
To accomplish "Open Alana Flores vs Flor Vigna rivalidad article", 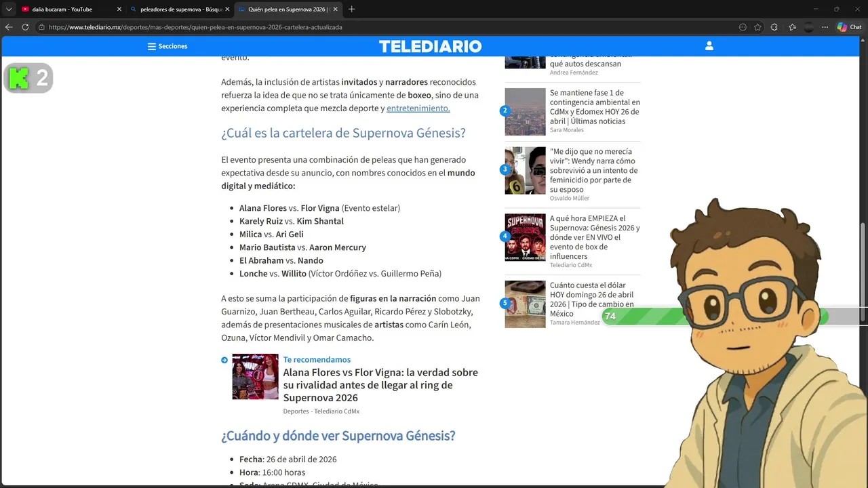I will (x=380, y=385).
